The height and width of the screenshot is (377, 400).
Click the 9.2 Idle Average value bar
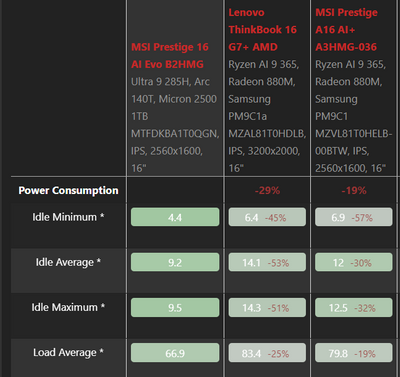175,262
